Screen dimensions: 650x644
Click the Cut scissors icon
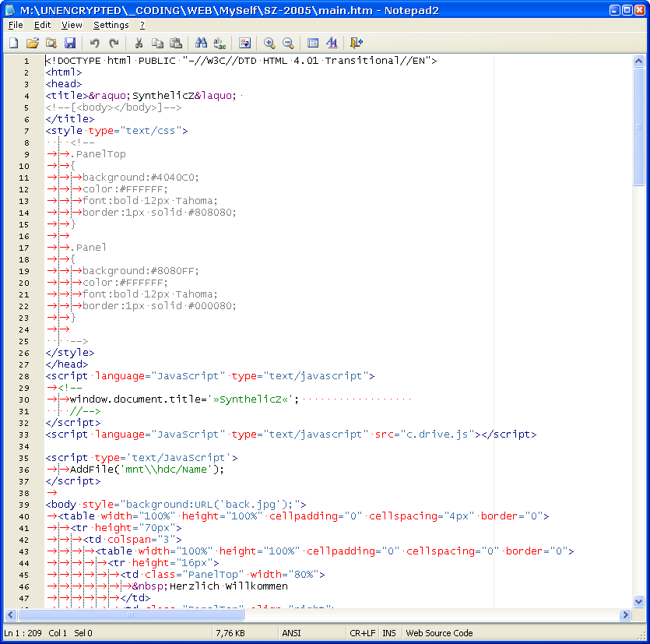(139, 43)
